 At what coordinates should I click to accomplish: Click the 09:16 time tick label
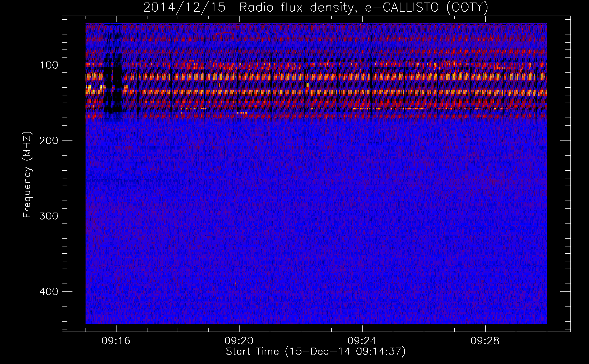tap(116, 341)
